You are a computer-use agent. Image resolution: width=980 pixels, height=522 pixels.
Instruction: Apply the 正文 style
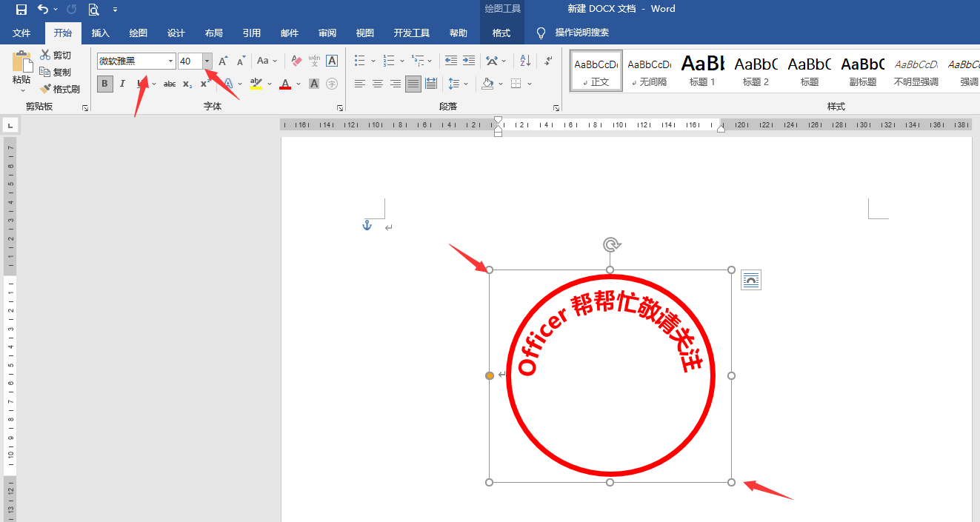[x=596, y=71]
